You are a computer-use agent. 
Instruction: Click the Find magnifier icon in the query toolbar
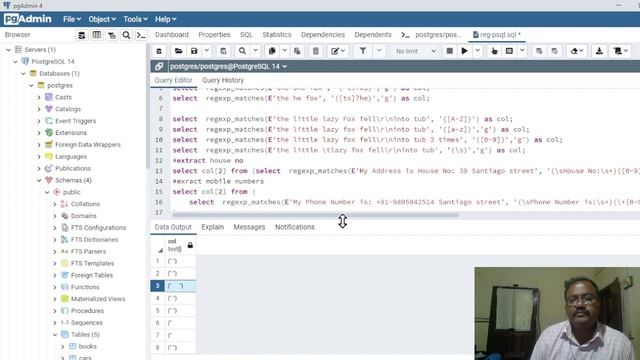[242, 51]
